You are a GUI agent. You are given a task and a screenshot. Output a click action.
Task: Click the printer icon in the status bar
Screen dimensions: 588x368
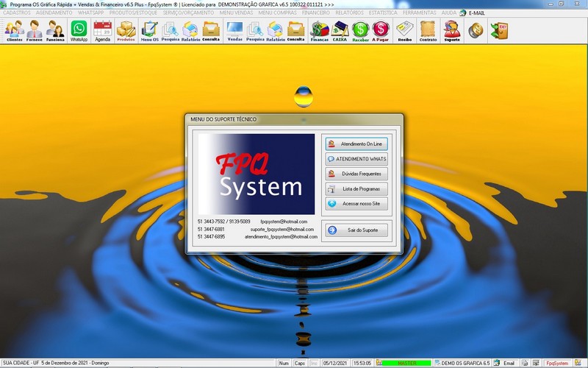point(525,363)
